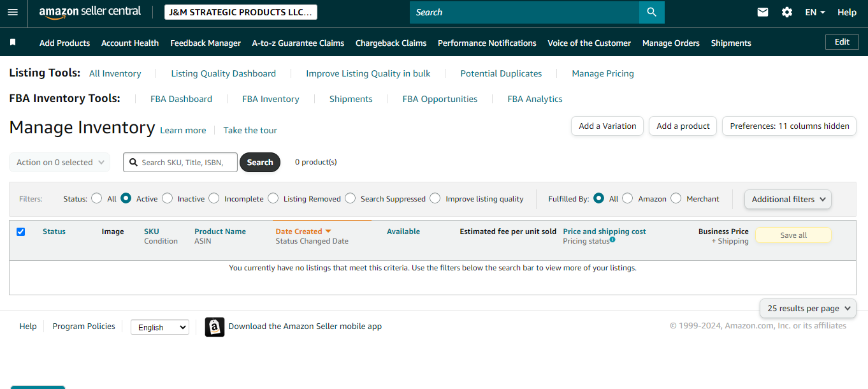The image size is (868, 389).
Task: Open Chargeback Claims menu item
Action: (391, 43)
